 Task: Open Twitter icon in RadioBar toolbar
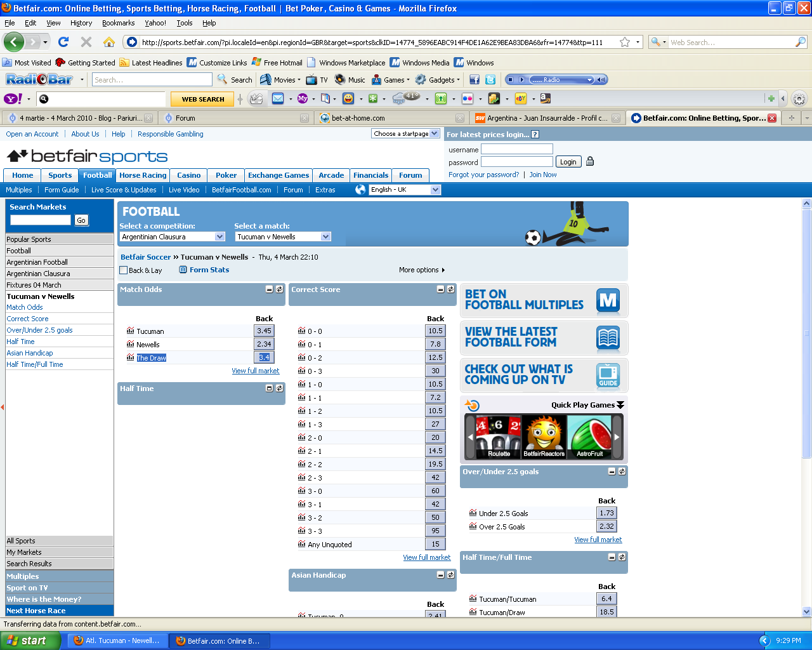click(x=490, y=80)
